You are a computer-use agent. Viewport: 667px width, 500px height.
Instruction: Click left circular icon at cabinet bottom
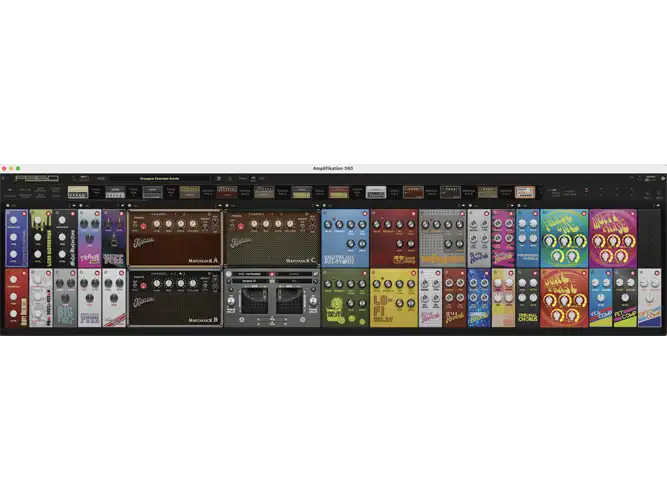[242, 320]
